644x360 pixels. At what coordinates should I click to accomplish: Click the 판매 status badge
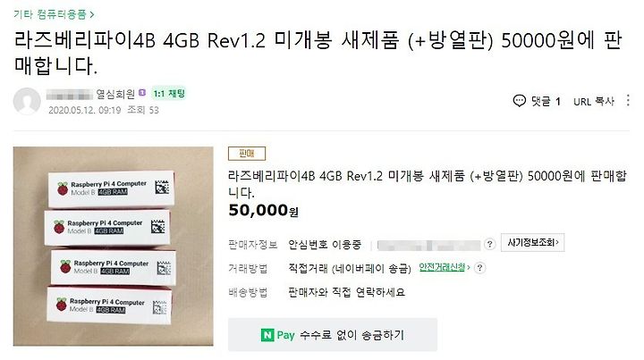coord(247,154)
